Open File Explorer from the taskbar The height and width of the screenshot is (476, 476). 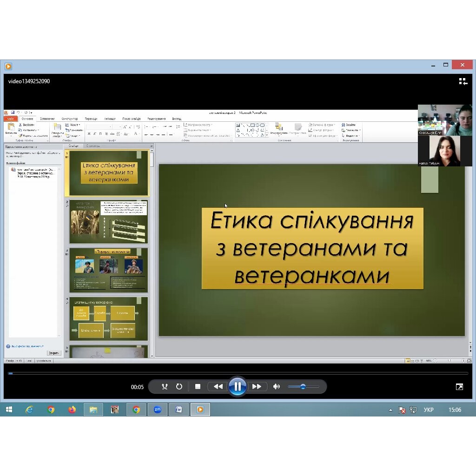[93, 410]
